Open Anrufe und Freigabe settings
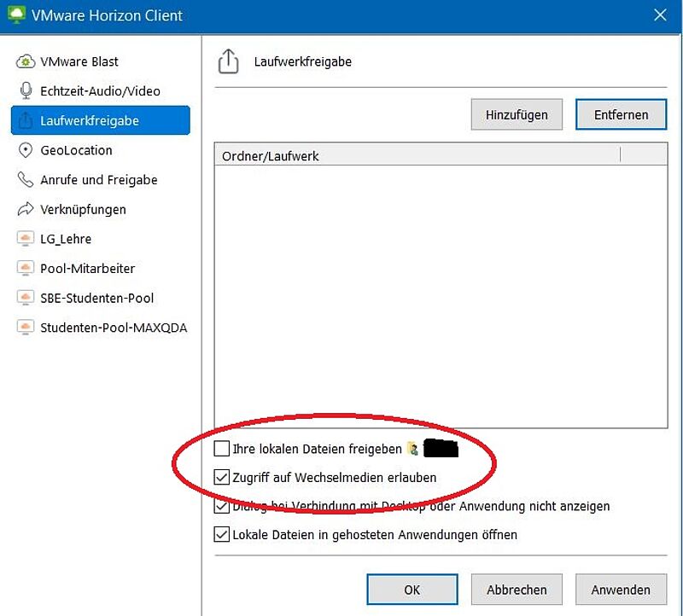 click(101, 180)
